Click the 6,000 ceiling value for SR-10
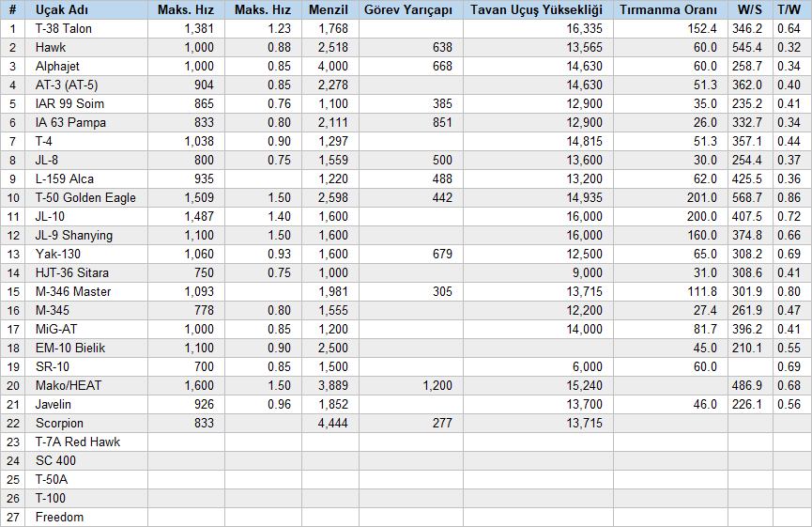Viewport: 812px width, 527px height. tap(588, 367)
